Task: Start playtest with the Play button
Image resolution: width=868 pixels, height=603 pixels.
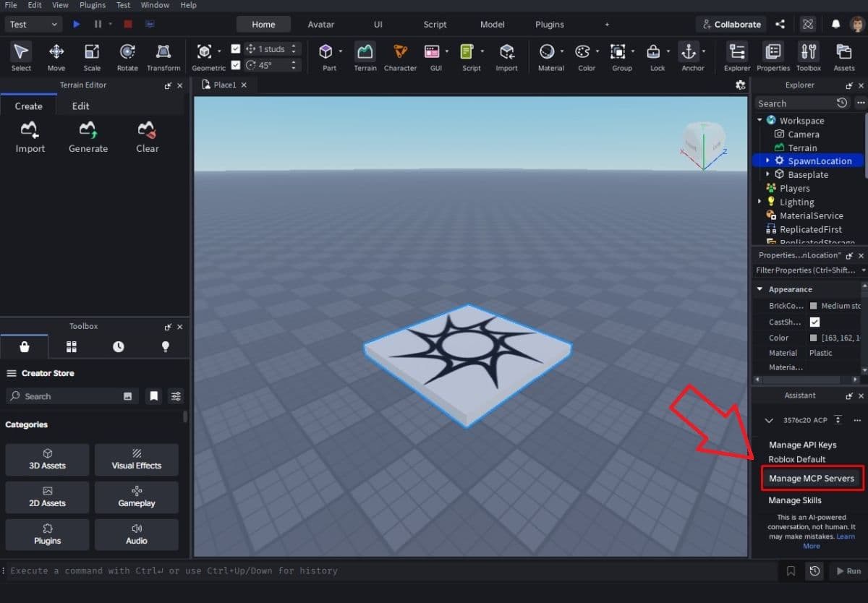Action: [77, 24]
